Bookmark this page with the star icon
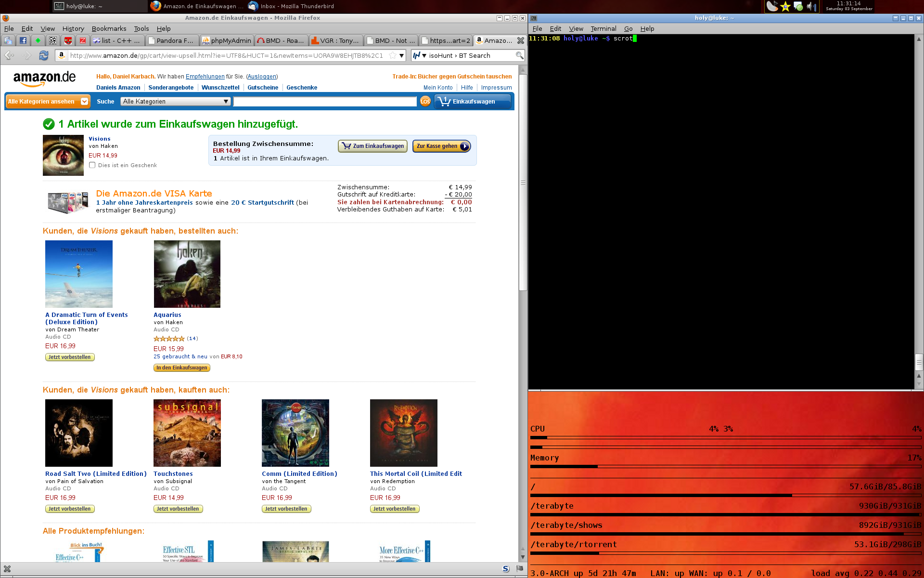The image size is (924, 578). pos(393,55)
